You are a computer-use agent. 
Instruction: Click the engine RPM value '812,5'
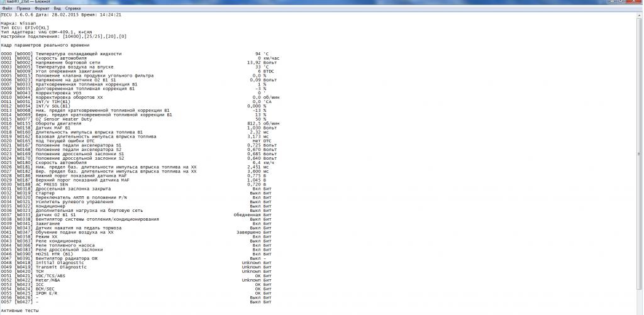click(254, 123)
